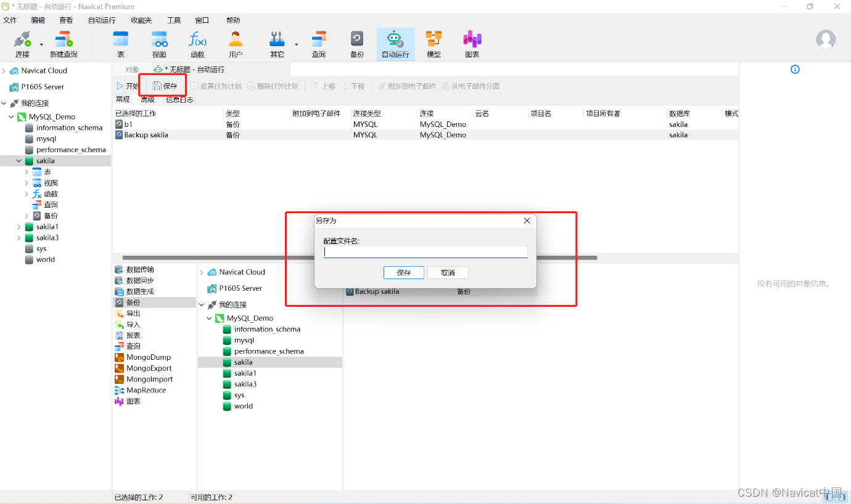Open the 图表 chart toolbar icon

pyautogui.click(x=472, y=44)
